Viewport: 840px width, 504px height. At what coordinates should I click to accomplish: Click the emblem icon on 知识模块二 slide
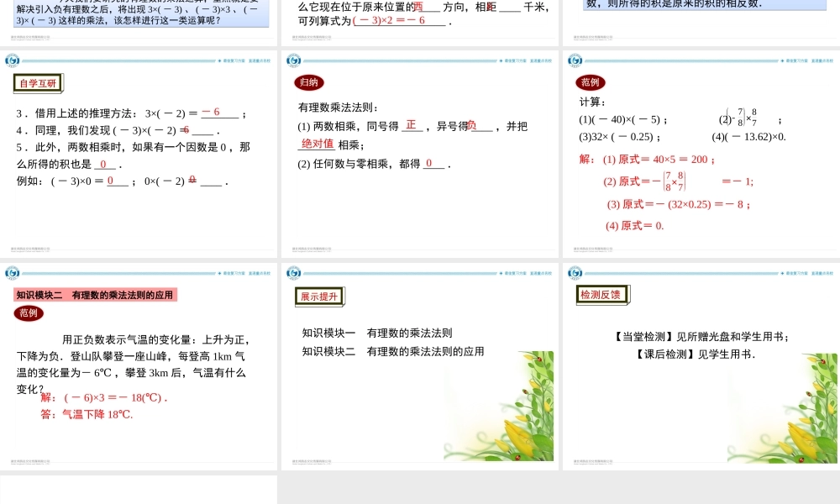[12, 271]
